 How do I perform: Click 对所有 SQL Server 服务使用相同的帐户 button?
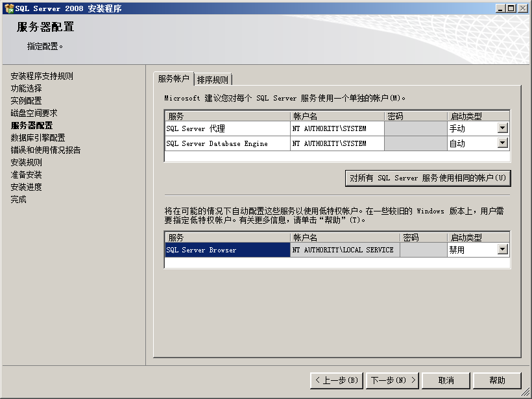point(428,178)
